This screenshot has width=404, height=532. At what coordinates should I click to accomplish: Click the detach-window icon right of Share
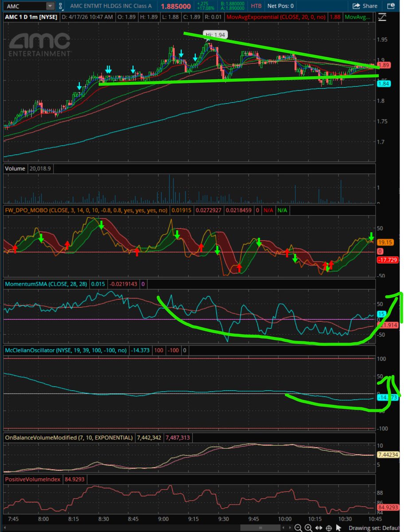pos(391,6)
